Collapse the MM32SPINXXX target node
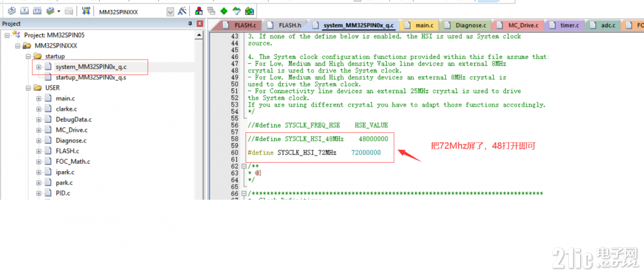 point(18,45)
